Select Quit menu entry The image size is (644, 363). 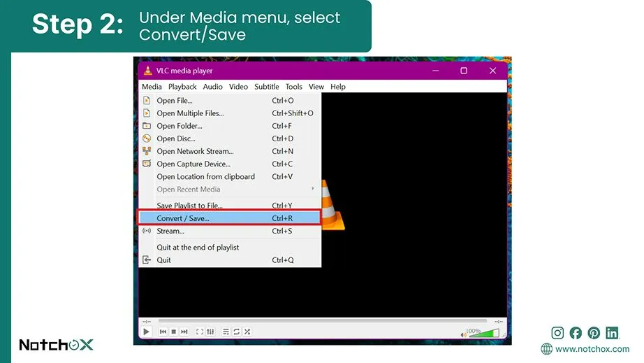point(230,260)
